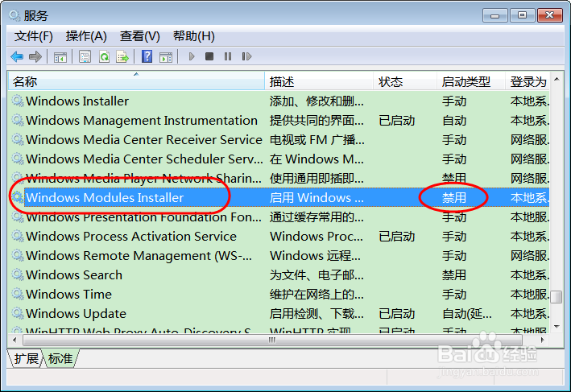This screenshot has height=392, width=571.
Task: Open the 帮助(H) menu
Action: (194, 36)
